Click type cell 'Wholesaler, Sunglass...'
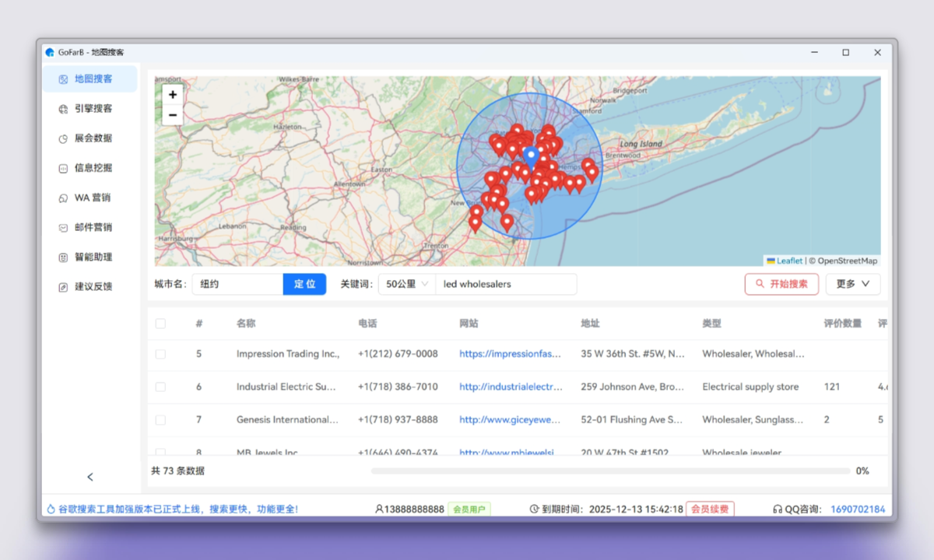Screen dimensions: 934x560 click(753, 420)
